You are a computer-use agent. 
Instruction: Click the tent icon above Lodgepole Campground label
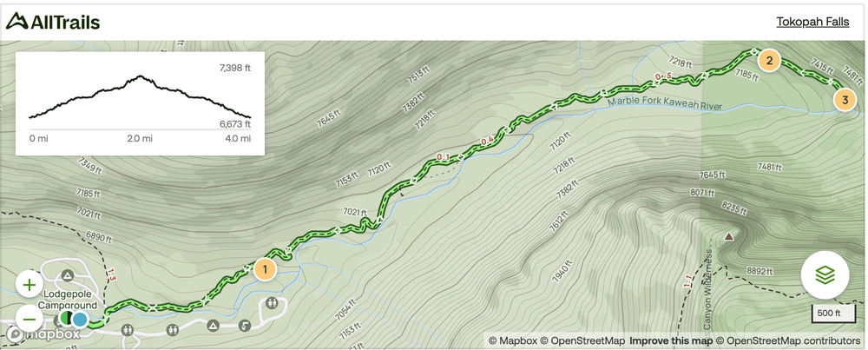[x=68, y=276]
